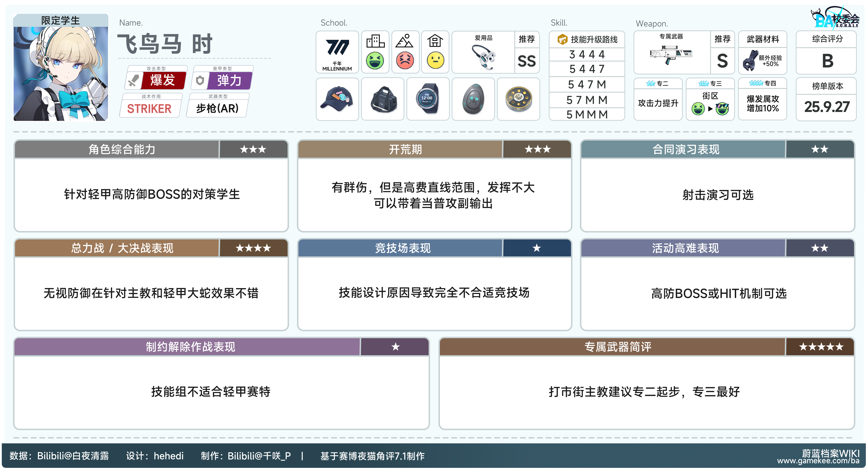Click the headset favorite item icon
Screen dimensions: 868x470
pyautogui.click(x=484, y=57)
